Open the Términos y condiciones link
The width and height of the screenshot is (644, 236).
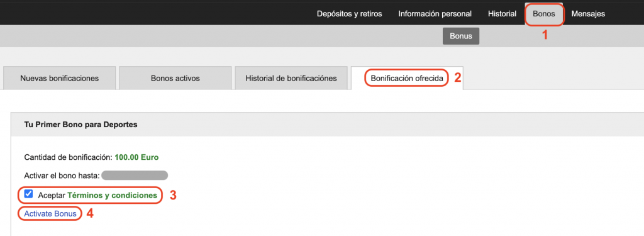coord(112,195)
